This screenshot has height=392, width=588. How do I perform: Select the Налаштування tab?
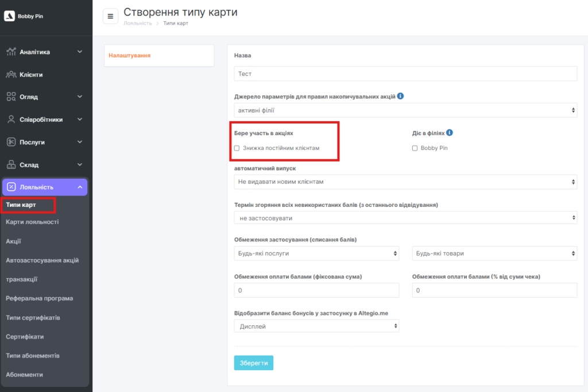pos(130,56)
